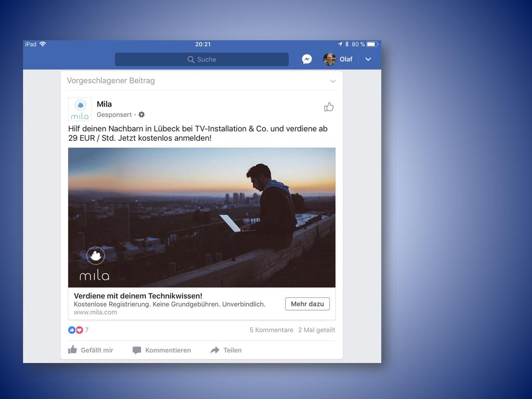Click the Gesponsert label
532x399 pixels.
click(x=114, y=115)
